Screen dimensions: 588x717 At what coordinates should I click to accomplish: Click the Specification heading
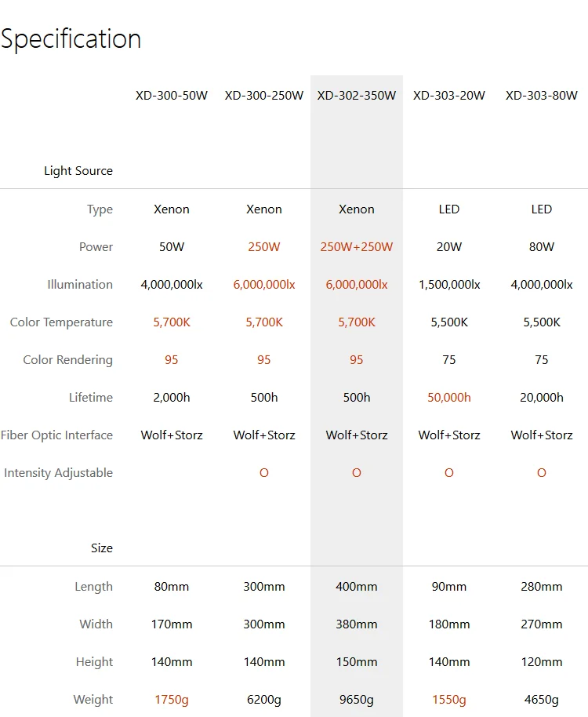click(x=71, y=39)
